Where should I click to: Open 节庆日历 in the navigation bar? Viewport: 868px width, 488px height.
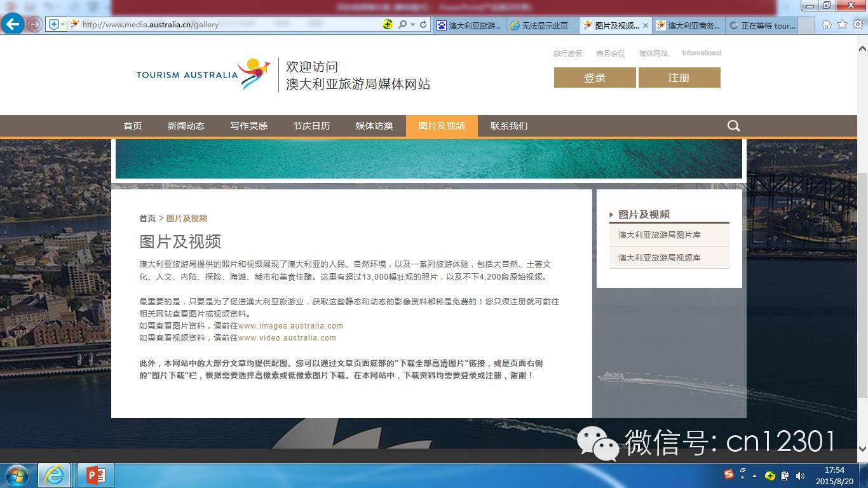click(311, 126)
